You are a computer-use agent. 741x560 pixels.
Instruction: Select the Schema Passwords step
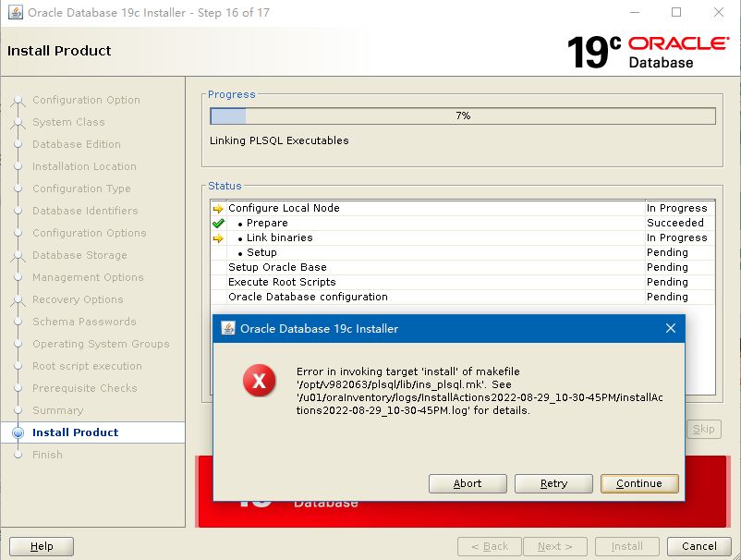[x=84, y=322]
